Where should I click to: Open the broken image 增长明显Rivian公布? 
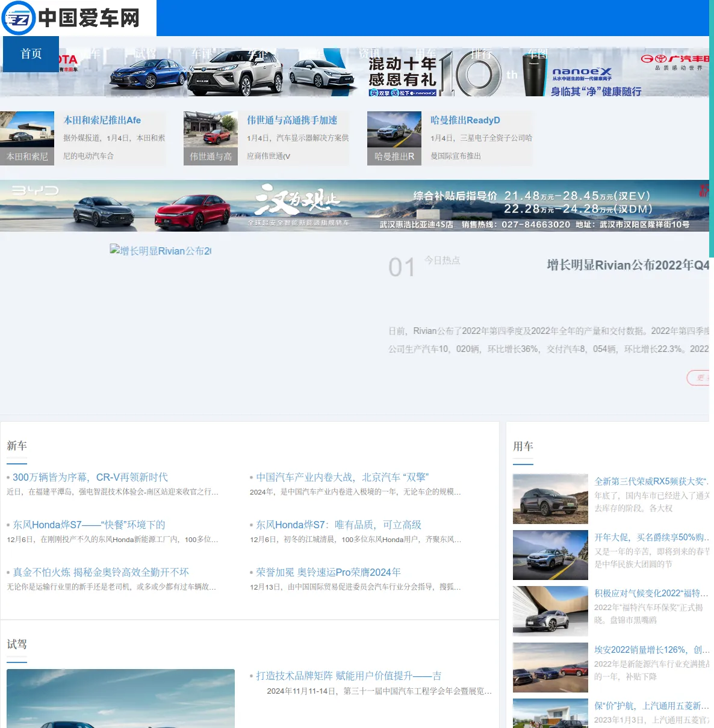pyautogui.click(x=160, y=251)
